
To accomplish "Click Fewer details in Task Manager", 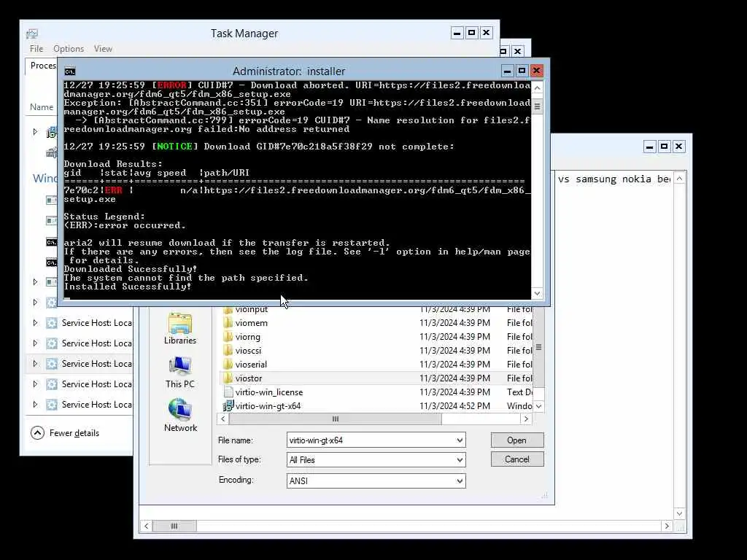I will coord(74,433).
